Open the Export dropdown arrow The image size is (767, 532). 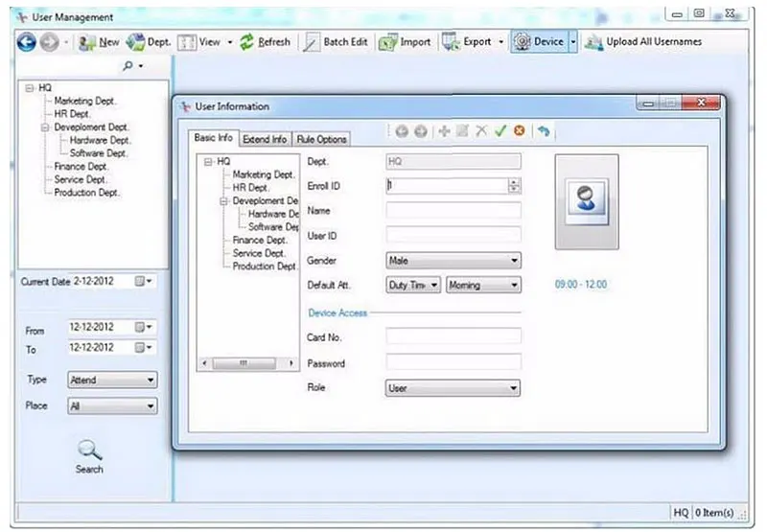500,42
